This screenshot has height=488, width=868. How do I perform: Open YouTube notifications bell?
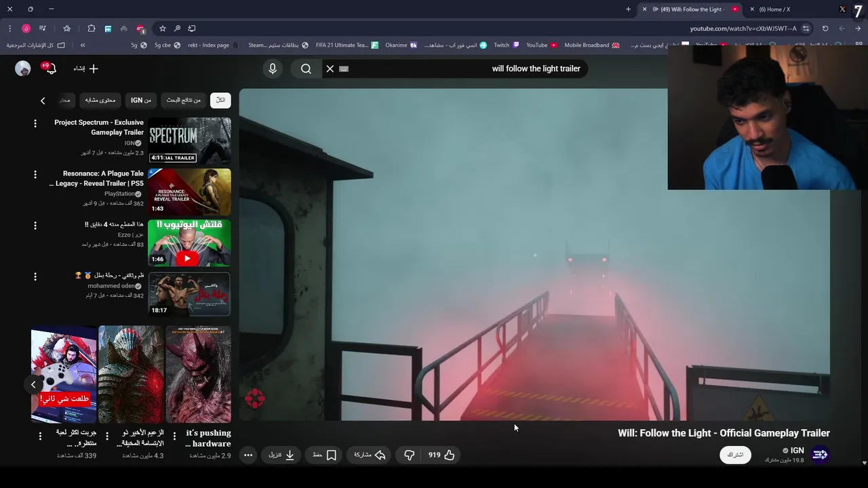tap(50, 68)
